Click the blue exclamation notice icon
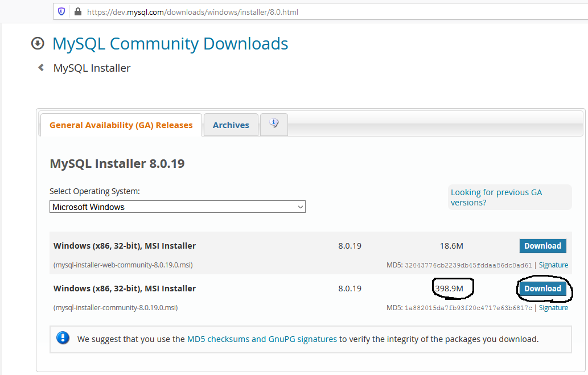Viewport: 588px width, 375px height. click(x=63, y=338)
